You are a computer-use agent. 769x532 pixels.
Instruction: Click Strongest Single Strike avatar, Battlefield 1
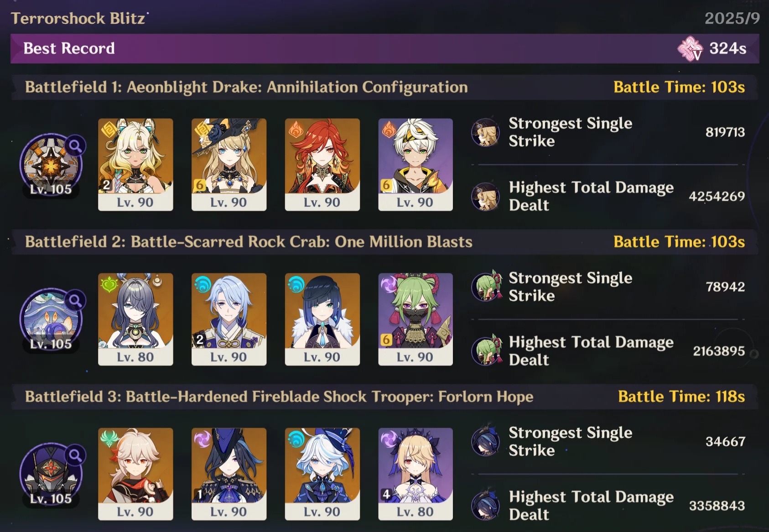(x=485, y=132)
